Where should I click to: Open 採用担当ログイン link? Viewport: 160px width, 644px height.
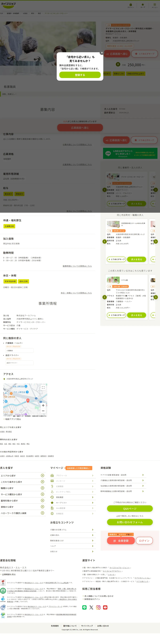click(92, 599)
